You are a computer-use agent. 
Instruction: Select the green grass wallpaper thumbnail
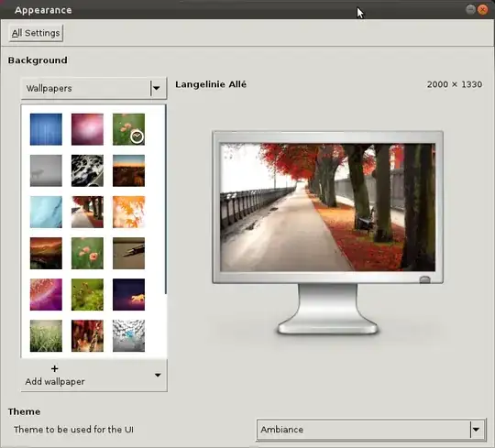[46, 336]
